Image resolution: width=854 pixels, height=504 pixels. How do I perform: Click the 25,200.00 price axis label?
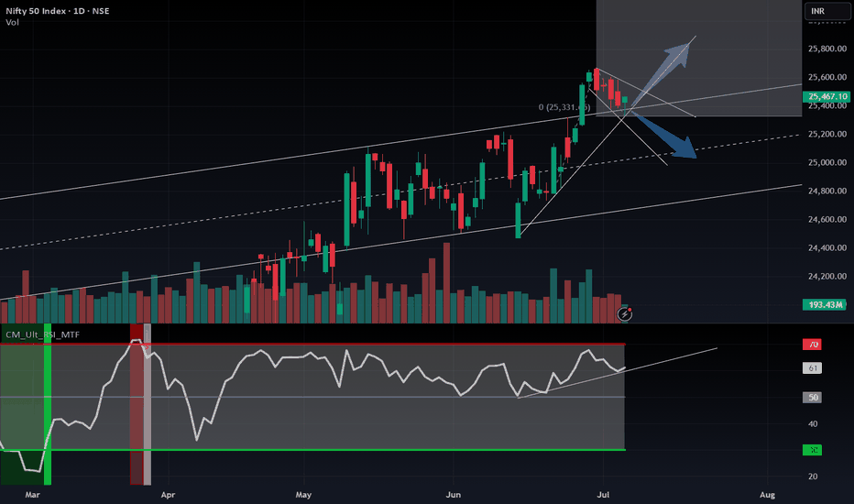point(827,134)
